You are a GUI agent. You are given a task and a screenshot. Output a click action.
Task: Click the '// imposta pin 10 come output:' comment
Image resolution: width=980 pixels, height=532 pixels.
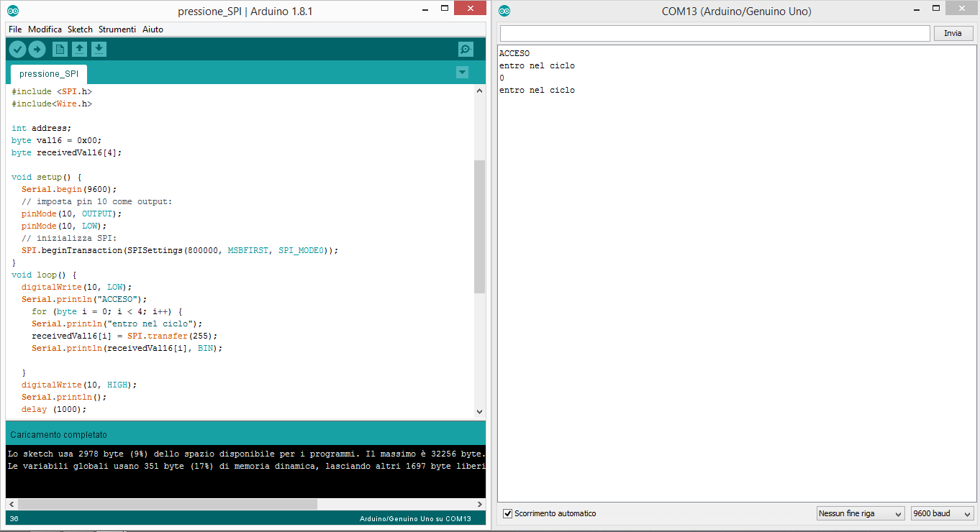click(97, 201)
